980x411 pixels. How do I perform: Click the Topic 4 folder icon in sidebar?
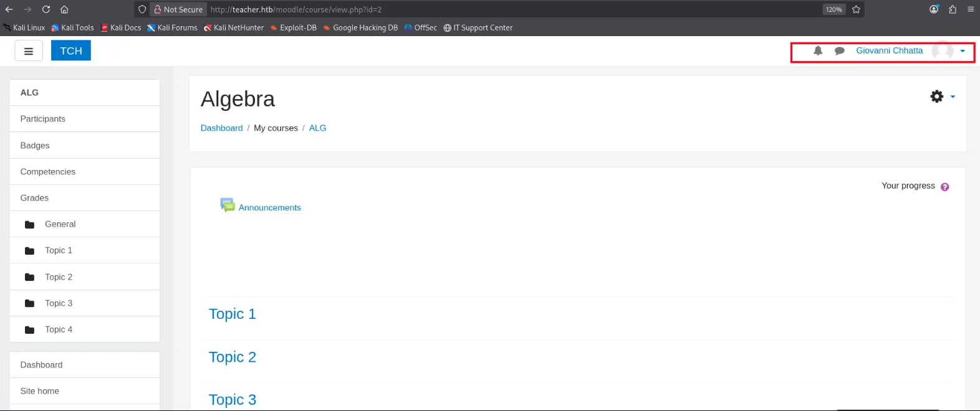coord(29,330)
